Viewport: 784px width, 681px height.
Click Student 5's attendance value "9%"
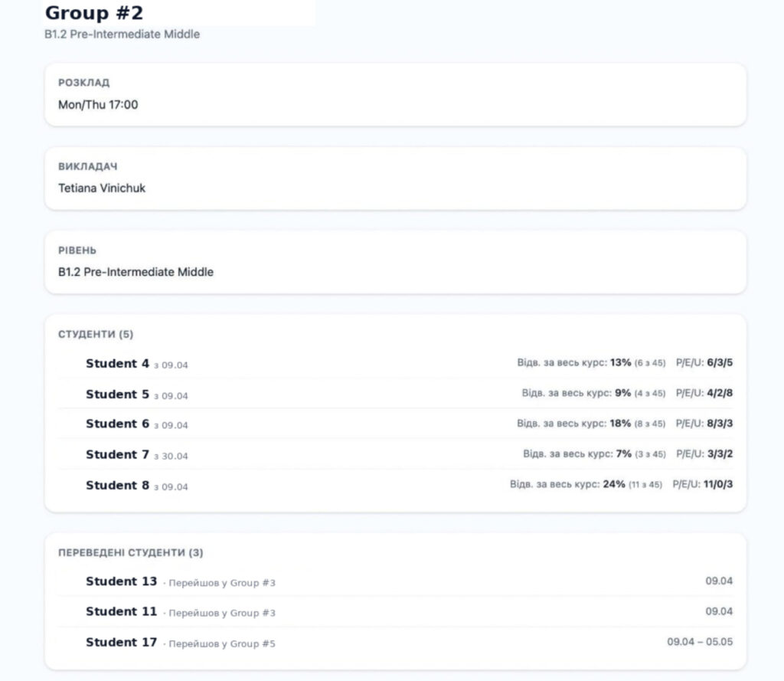pyautogui.click(x=623, y=393)
